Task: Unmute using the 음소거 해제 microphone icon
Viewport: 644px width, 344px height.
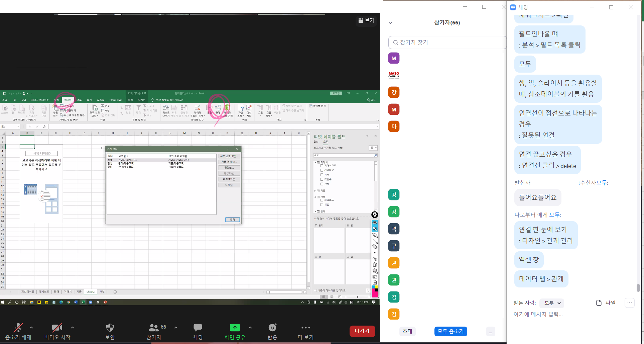Action: click(18, 328)
